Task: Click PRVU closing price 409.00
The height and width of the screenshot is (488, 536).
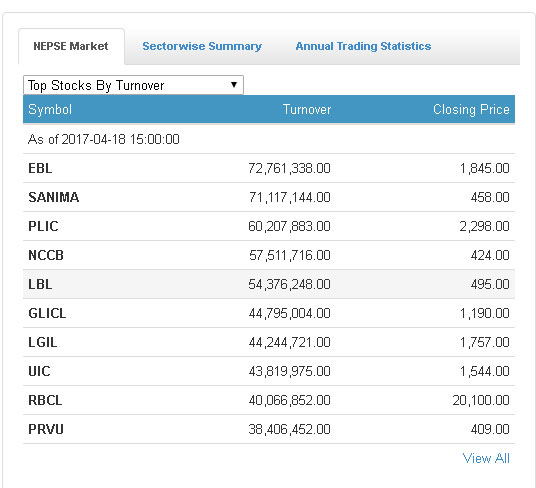Action: (x=490, y=430)
